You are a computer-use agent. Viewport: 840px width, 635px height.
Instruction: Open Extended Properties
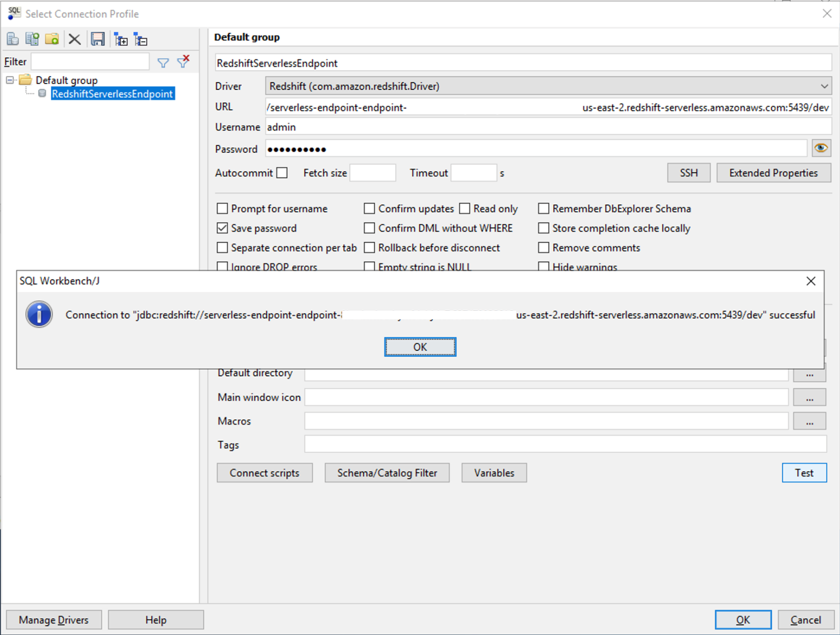tap(773, 173)
